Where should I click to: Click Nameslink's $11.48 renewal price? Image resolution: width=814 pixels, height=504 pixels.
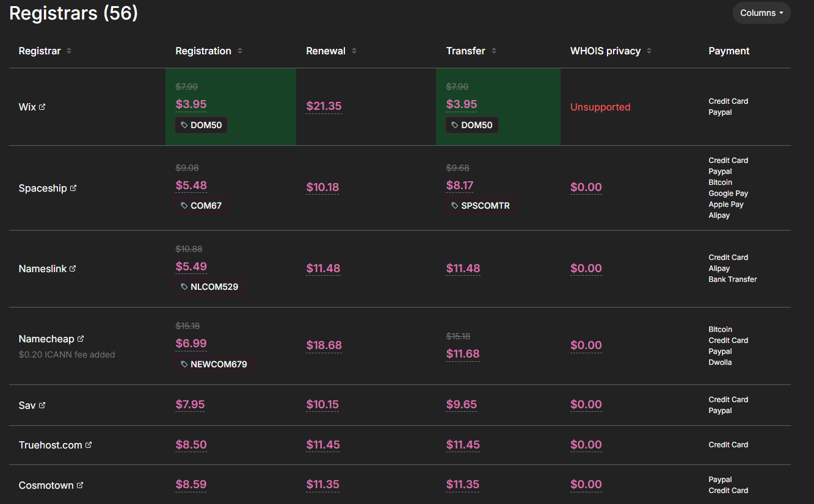pyautogui.click(x=323, y=268)
